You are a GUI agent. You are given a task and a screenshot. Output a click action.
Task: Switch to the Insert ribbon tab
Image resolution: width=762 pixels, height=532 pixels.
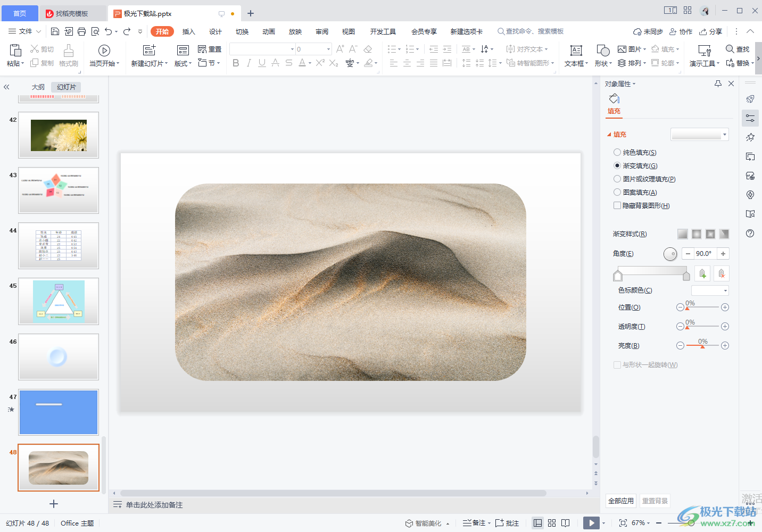click(189, 31)
